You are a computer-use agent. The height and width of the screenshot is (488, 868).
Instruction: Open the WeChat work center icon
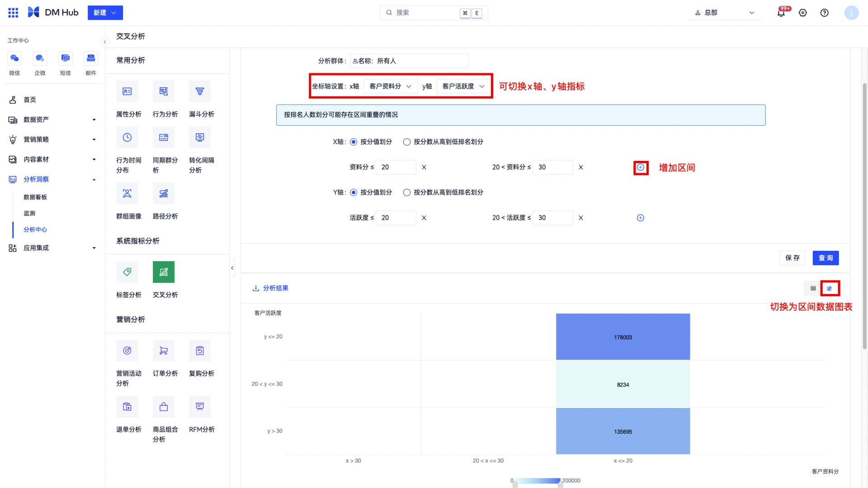14,58
